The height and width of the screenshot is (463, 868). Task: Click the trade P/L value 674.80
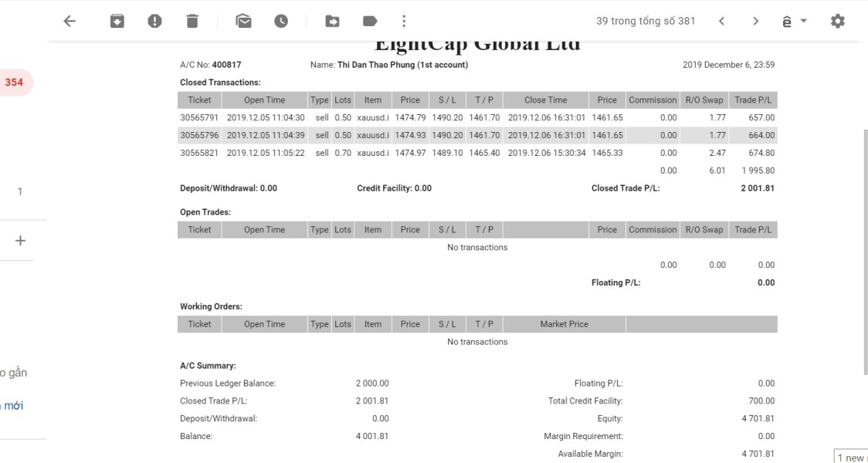coord(762,153)
